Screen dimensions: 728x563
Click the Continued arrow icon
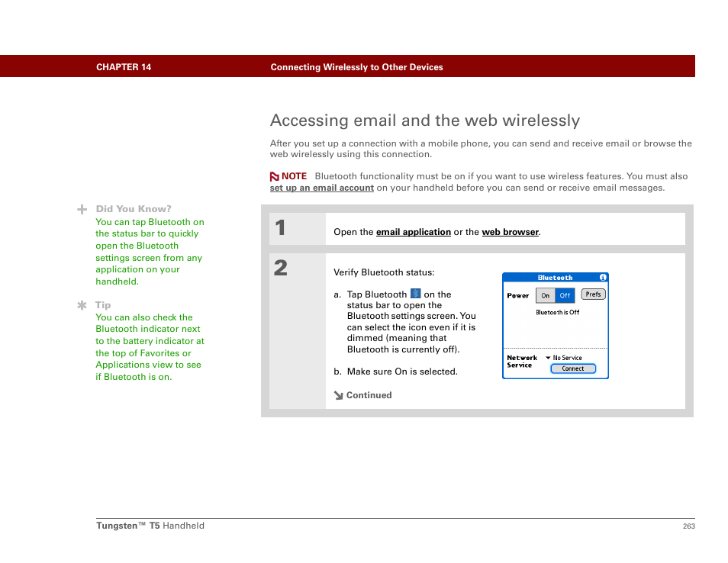coord(339,395)
